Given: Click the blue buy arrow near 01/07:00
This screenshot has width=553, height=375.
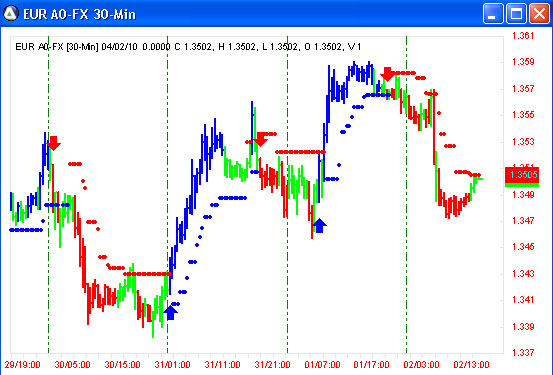Looking at the screenshot, I should pyautogui.click(x=320, y=226).
